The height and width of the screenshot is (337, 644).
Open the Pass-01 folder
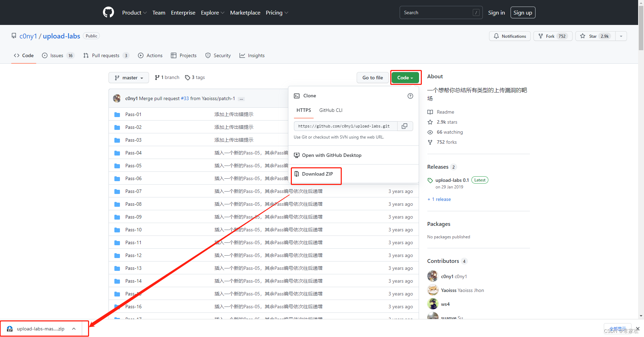[x=133, y=114]
